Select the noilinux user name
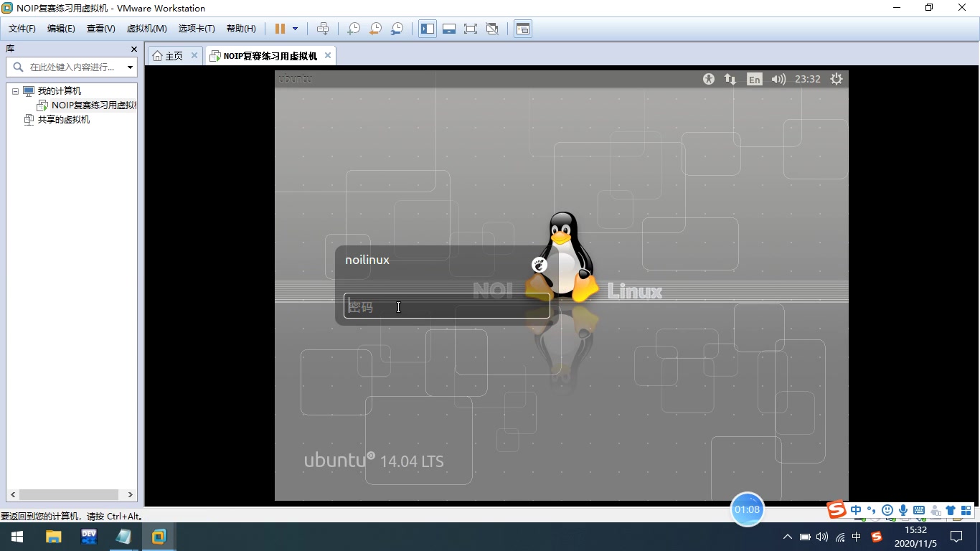The image size is (980, 551). pos(367,260)
